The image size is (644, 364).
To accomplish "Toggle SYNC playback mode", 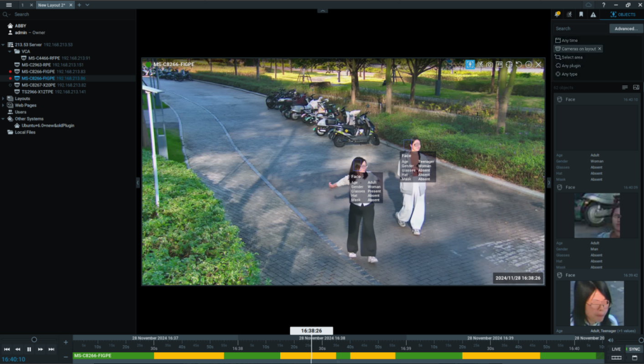I will coord(634,349).
